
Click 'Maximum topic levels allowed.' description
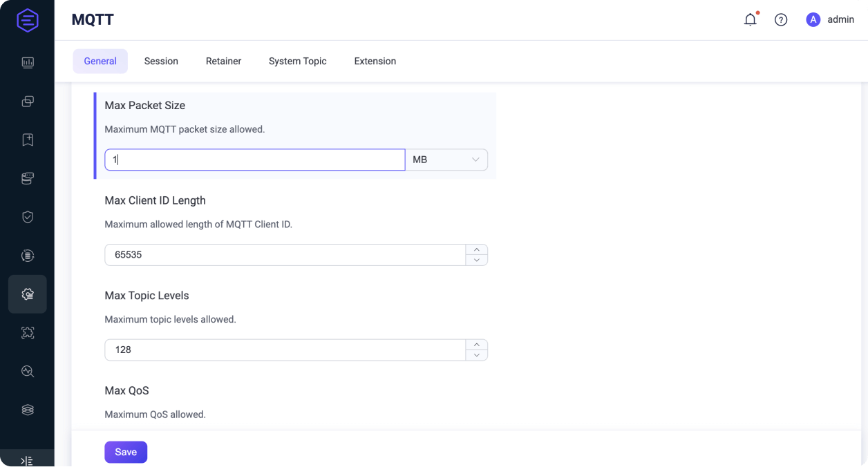pos(171,319)
